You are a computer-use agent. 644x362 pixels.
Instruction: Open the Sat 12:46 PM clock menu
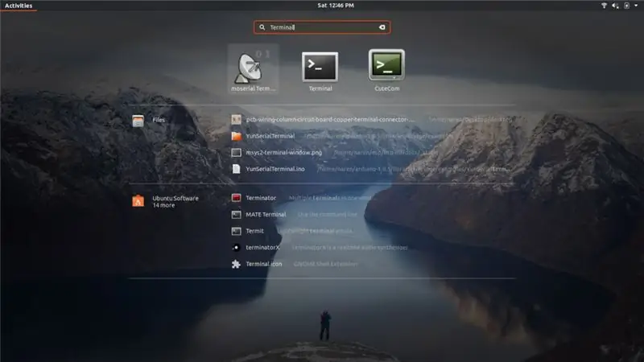point(336,6)
